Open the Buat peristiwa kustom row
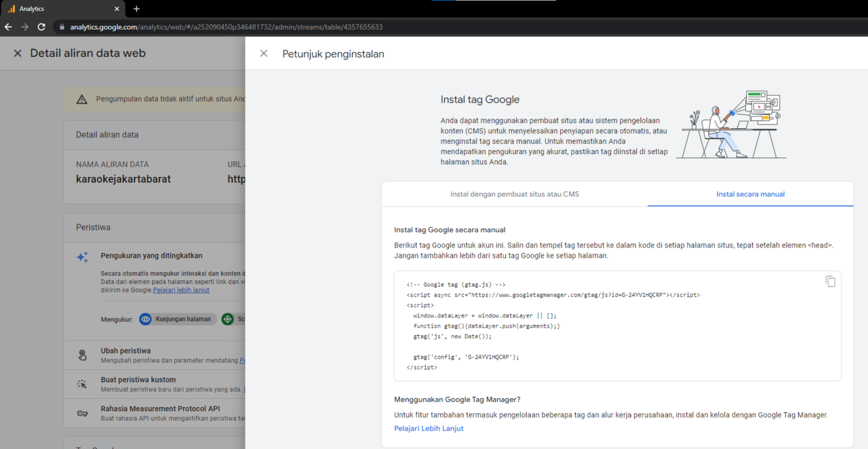Image resolution: width=868 pixels, height=449 pixels. pos(155,384)
